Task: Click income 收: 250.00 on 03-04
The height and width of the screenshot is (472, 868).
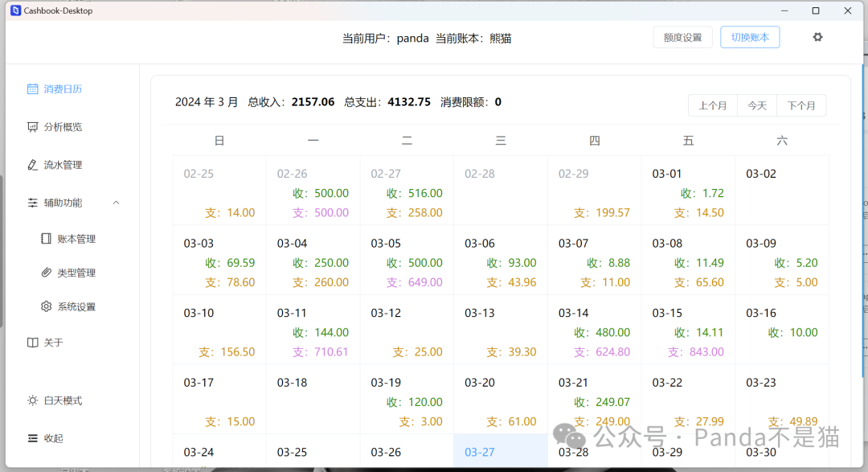Action: coord(321,263)
